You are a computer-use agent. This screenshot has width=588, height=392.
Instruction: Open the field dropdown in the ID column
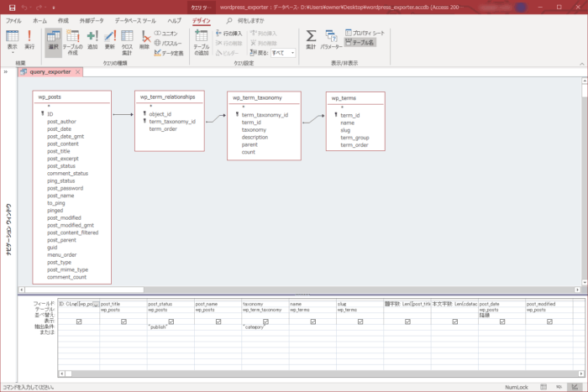click(96, 305)
